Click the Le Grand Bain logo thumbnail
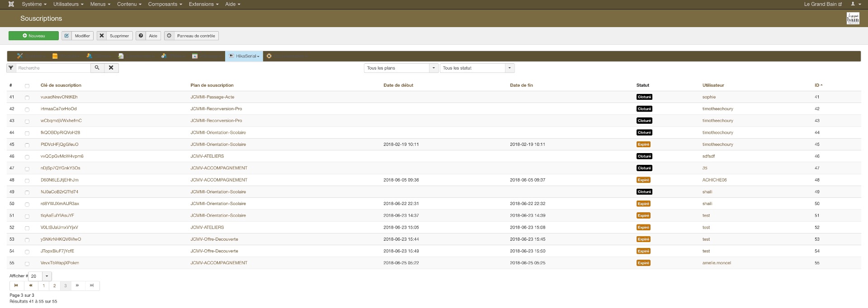The width and height of the screenshot is (868, 308). (x=853, y=19)
